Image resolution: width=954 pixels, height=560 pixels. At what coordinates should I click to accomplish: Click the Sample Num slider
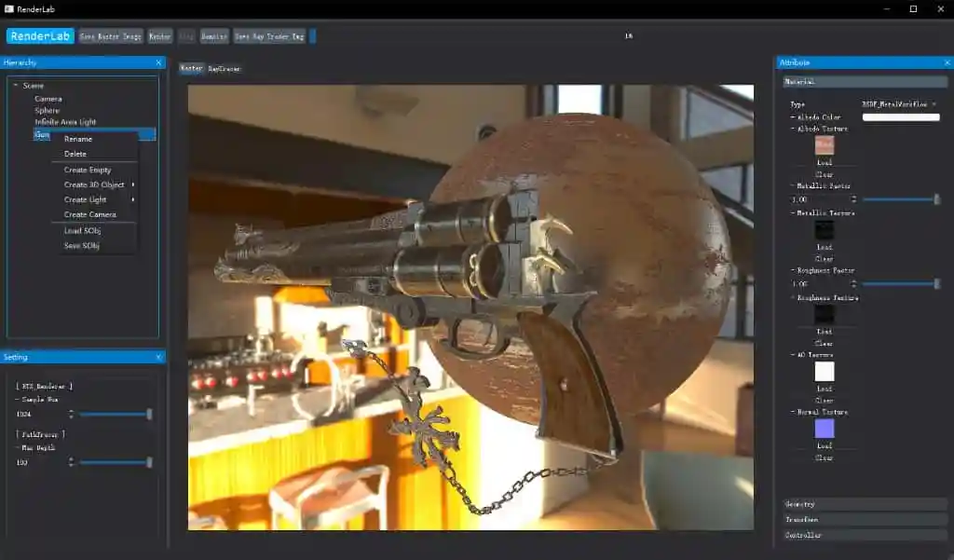[x=116, y=415]
